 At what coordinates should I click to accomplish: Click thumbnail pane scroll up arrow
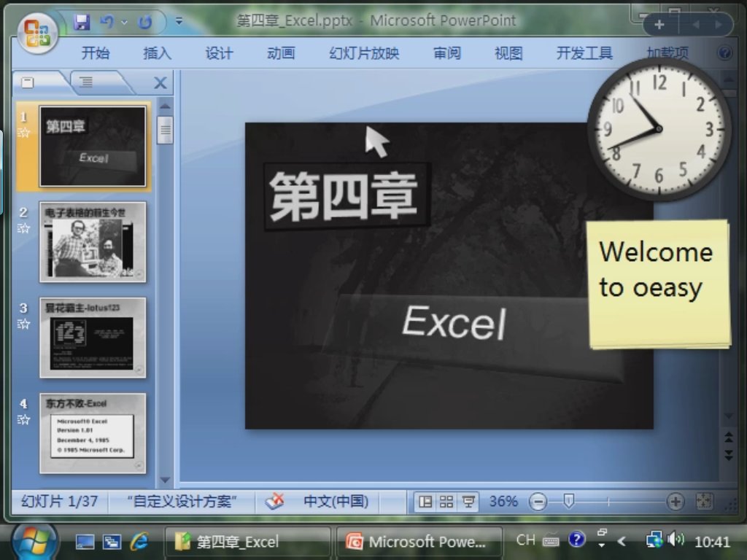pos(165,106)
